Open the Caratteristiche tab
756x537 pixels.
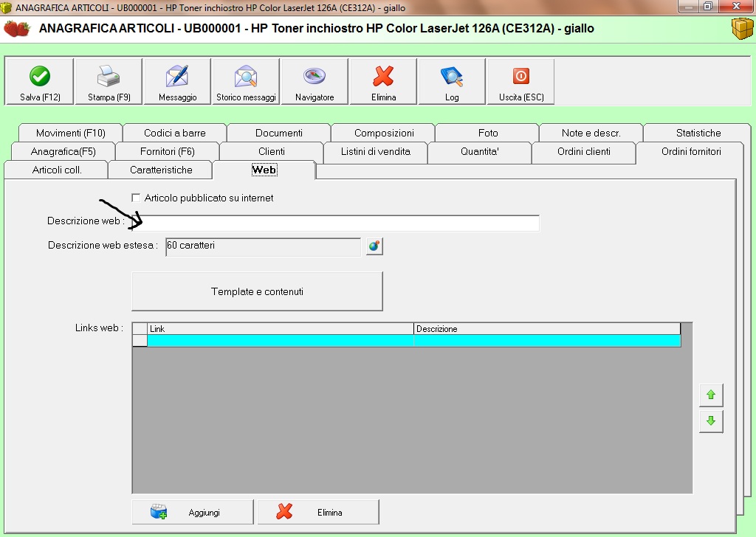(161, 170)
